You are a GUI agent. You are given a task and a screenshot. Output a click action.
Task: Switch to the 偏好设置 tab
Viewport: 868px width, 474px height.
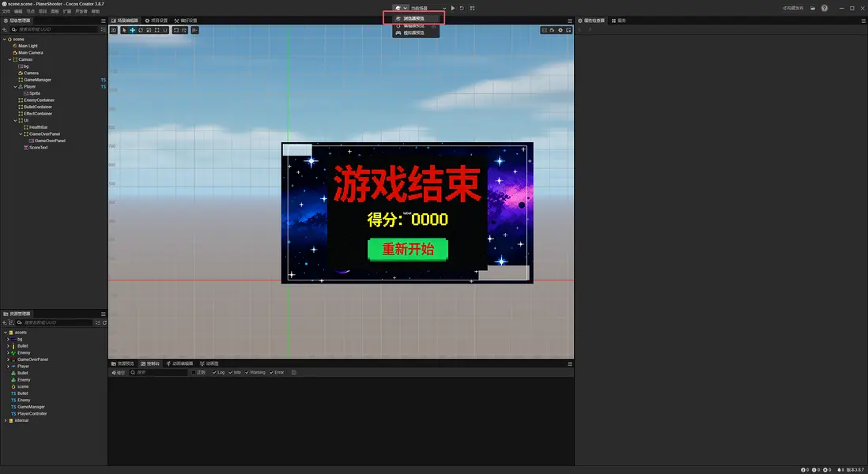tap(186, 21)
